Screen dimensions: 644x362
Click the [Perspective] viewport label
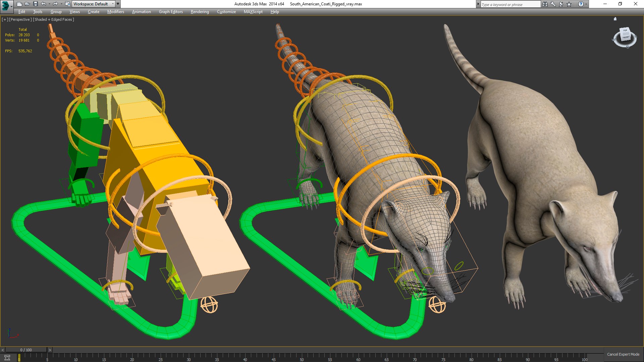(x=20, y=19)
